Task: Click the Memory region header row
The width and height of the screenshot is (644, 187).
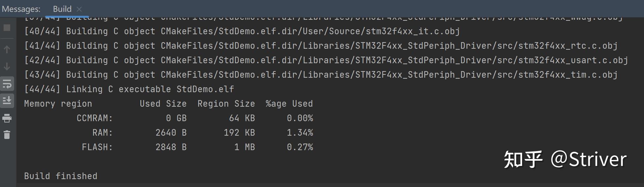Action: click(x=168, y=104)
